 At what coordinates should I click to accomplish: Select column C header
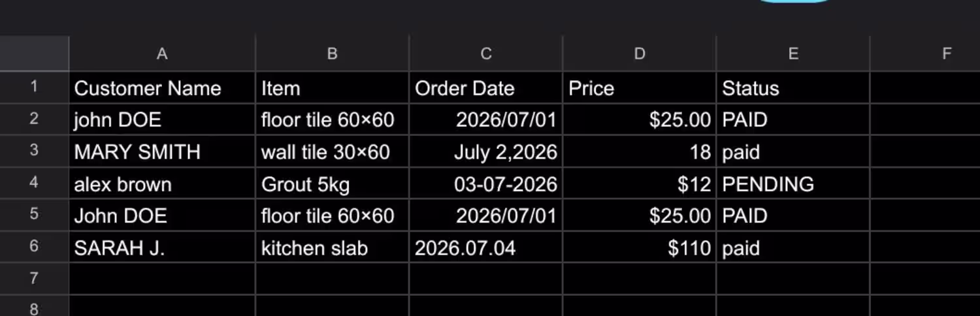coord(486,54)
